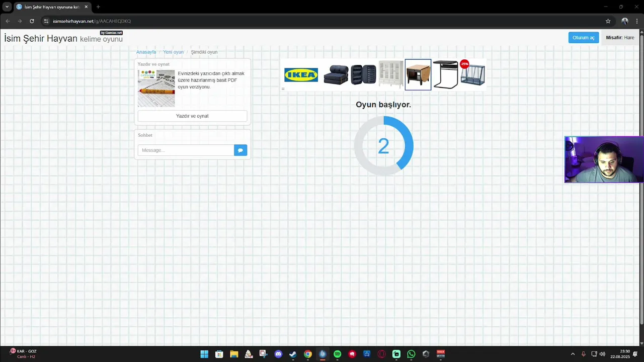Image resolution: width=644 pixels, height=362 pixels.
Task: Open the Voice Writer app in taskbar
Action: [441, 354]
